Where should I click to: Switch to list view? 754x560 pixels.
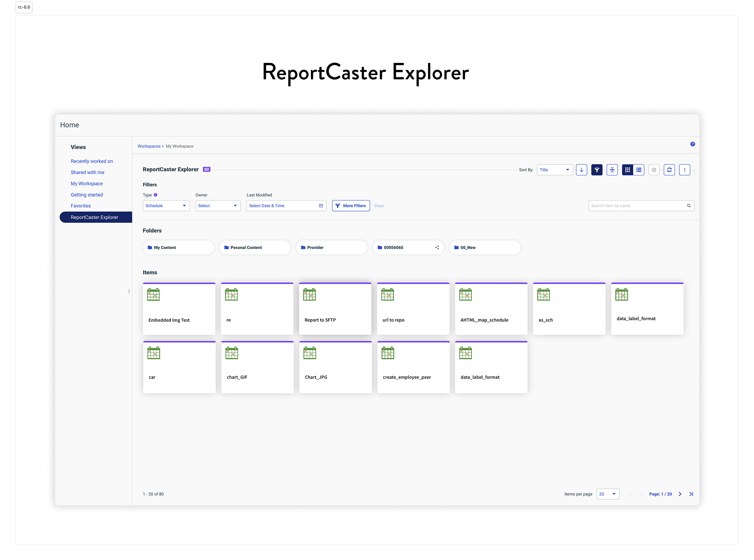[639, 170]
